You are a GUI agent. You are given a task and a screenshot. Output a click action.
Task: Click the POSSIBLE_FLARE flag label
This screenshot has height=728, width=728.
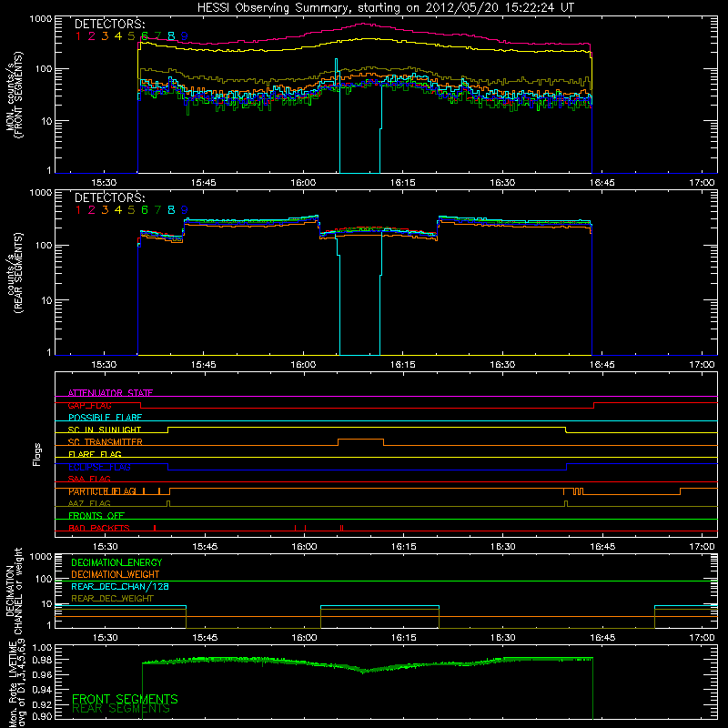tap(105, 418)
